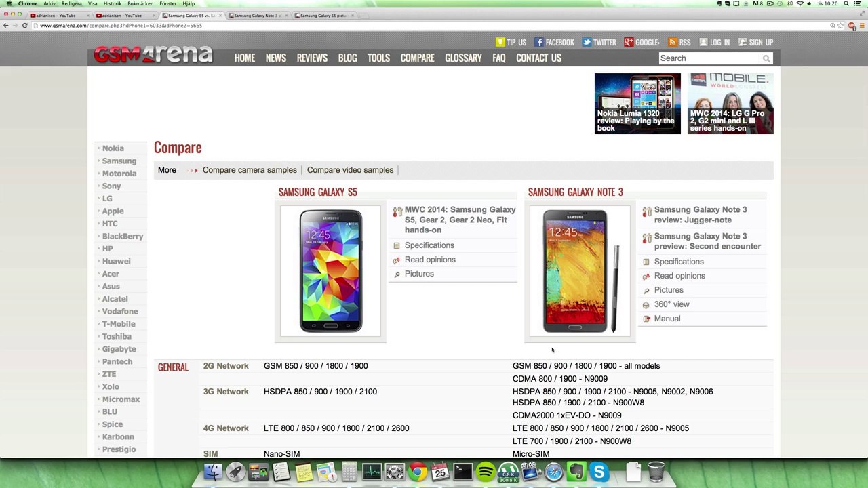Launch Launchpad rocket icon in dock
Screen dimensions: 868x488
236,472
